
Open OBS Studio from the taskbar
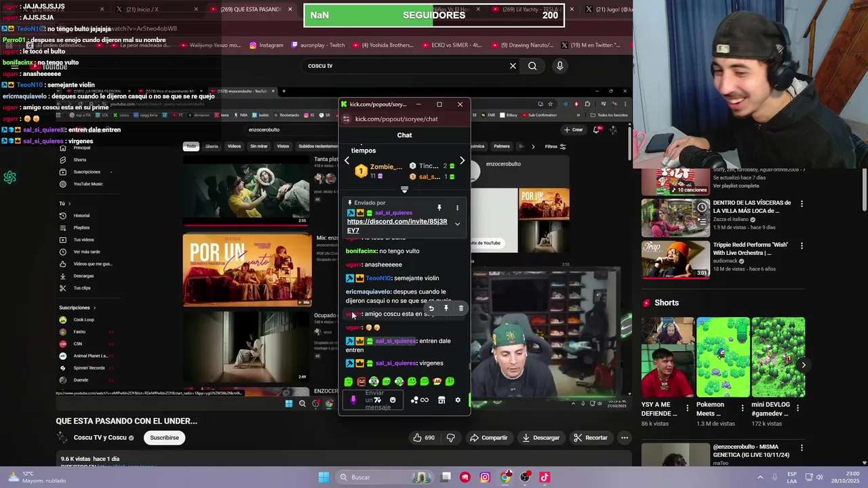click(525, 477)
